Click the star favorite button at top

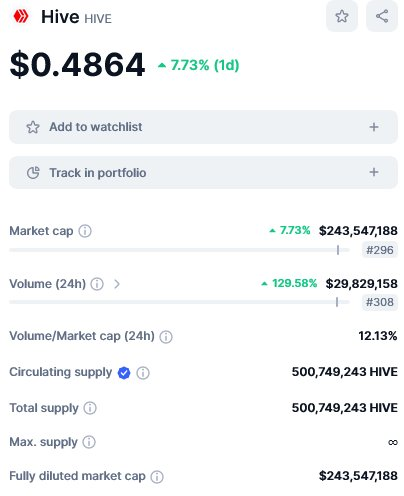(x=342, y=16)
